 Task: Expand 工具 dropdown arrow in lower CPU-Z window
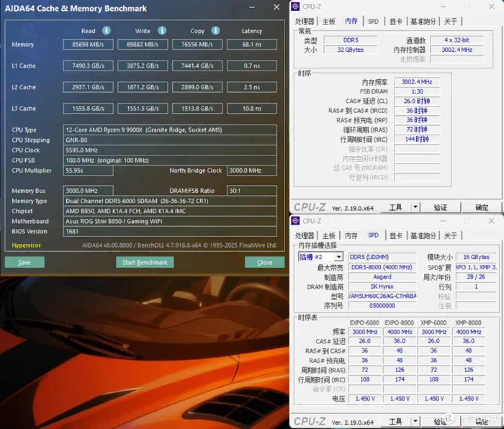pos(415,421)
